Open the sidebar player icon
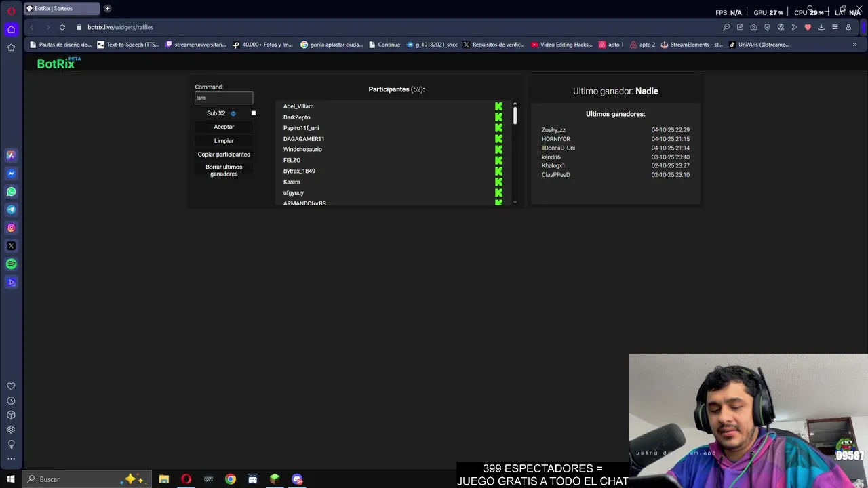The width and height of the screenshot is (868, 488). click(x=11, y=283)
